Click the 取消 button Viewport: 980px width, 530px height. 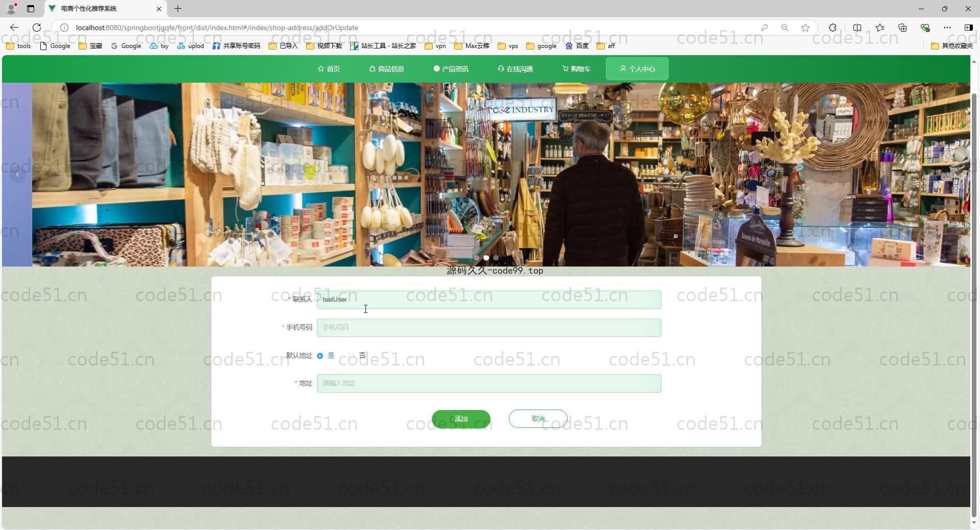click(538, 419)
